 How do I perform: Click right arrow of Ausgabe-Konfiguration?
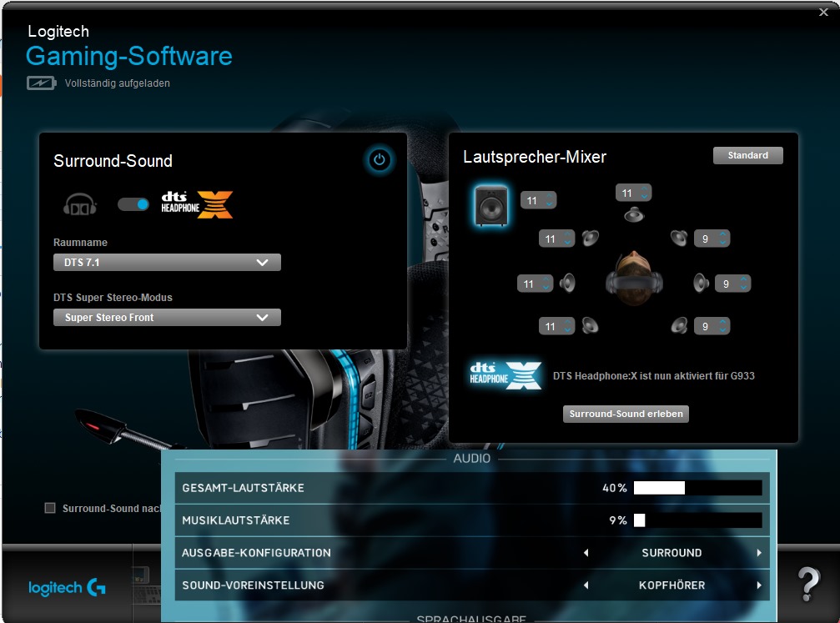[x=759, y=553]
